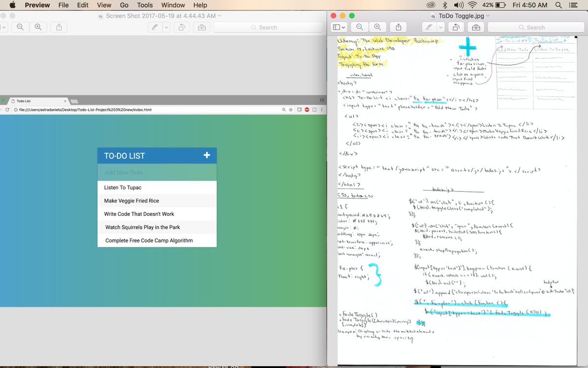Zoom out in the Screen Shot window
This screenshot has height=368, width=588.
coord(20,27)
